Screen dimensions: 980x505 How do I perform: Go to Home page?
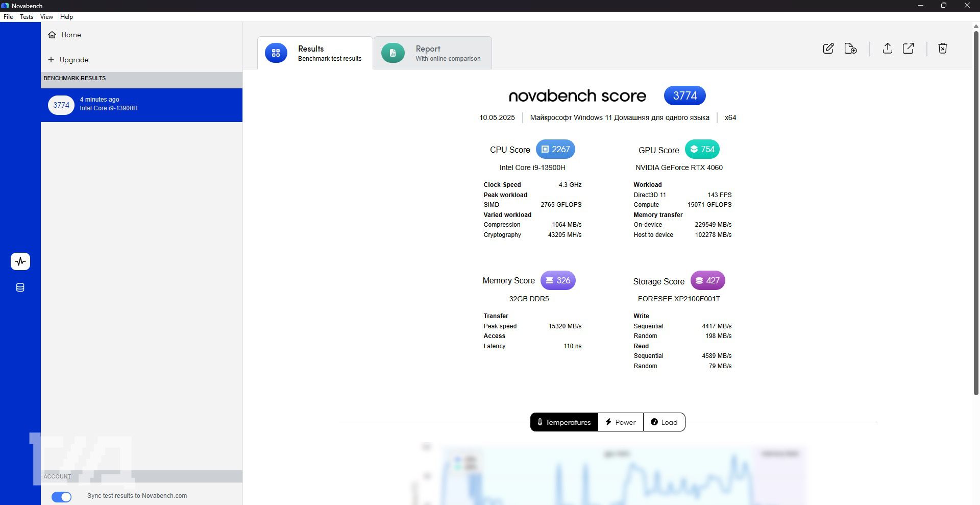click(x=71, y=35)
